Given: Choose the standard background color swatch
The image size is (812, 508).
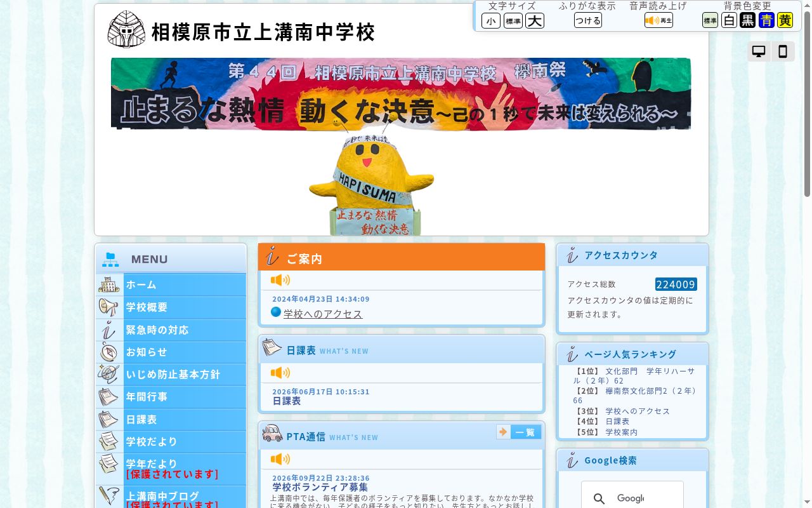Looking at the screenshot, I should coord(710,20).
